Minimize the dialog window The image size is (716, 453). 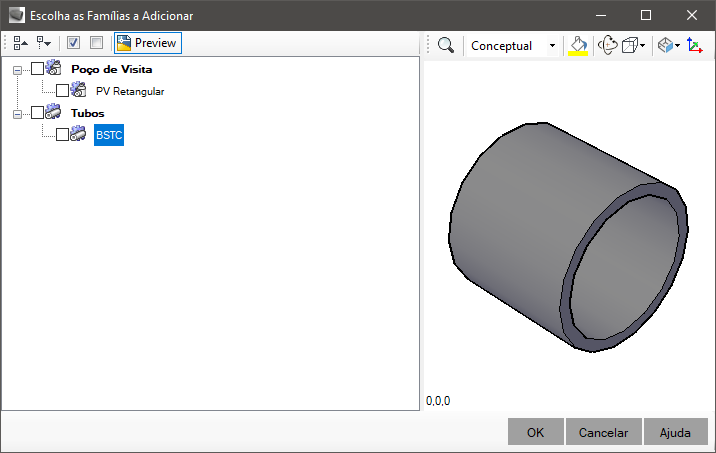601,16
